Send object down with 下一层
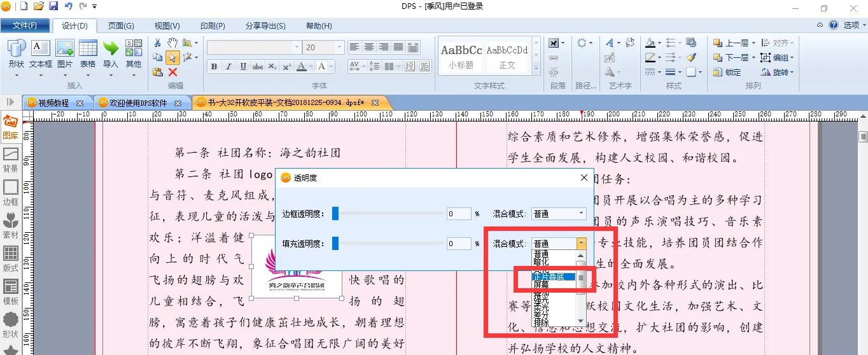Screen dimensions: 868x355 734,58
